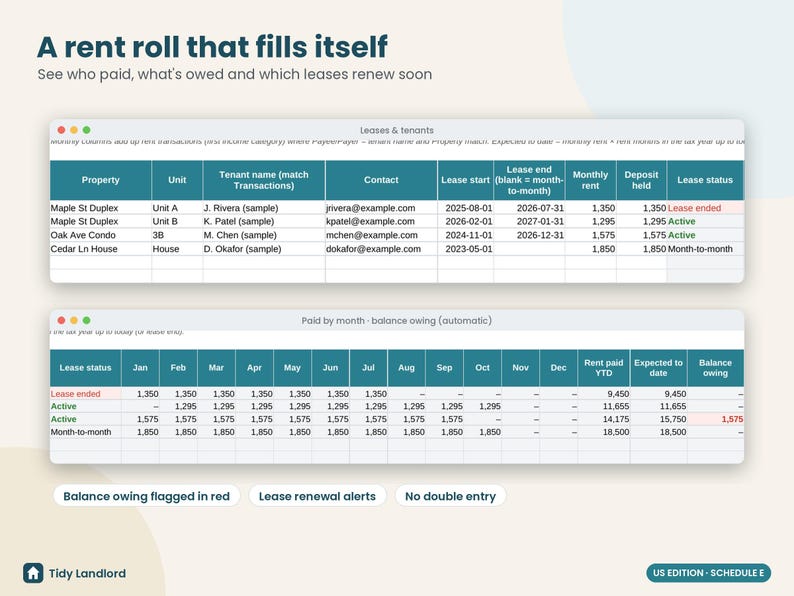Click the 'J. Rivera (sample)' tenant cell
Image resolution: width=794 pixels, height=596 pixels.
tap(264, 208)
